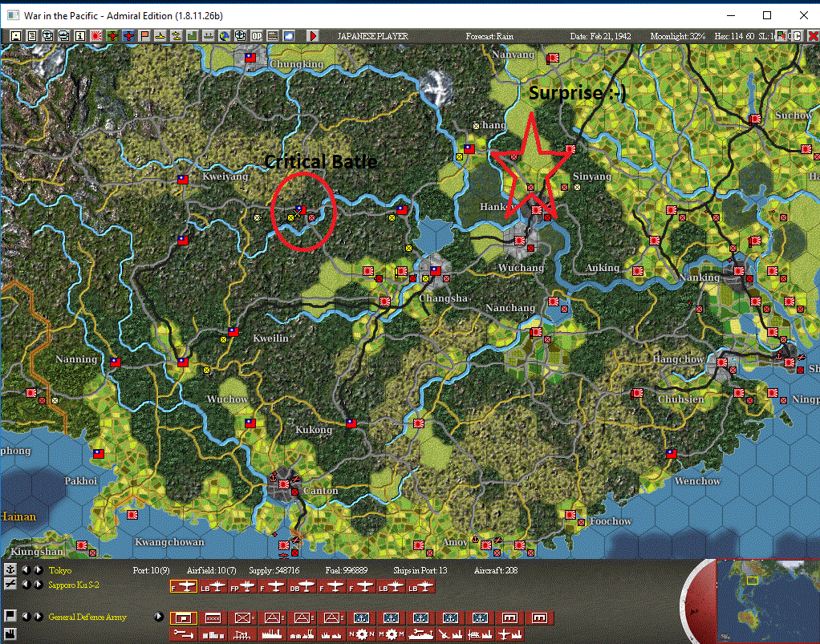This screenshot has width=820, height=644.
Task: Click the green terrain block toolbar icon
Action: pyautogui.click(x=193, y=36)
